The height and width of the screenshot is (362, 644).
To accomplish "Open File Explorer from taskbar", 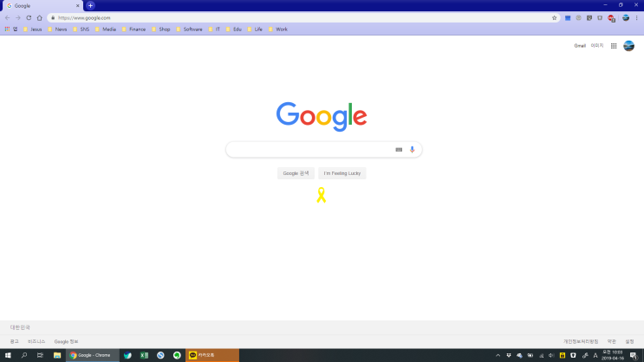I will (57, 355).
